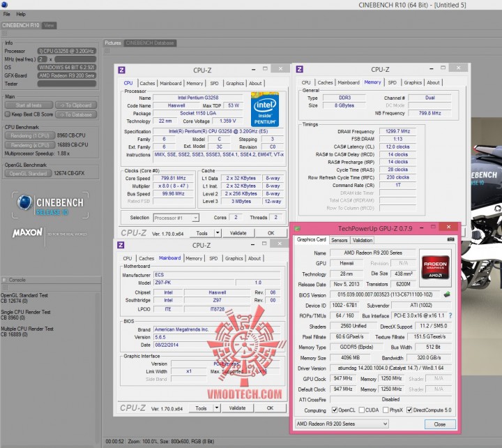Click the Close button in GPU-Z
This screenshot has width=502, height=448.
(439, 424)
